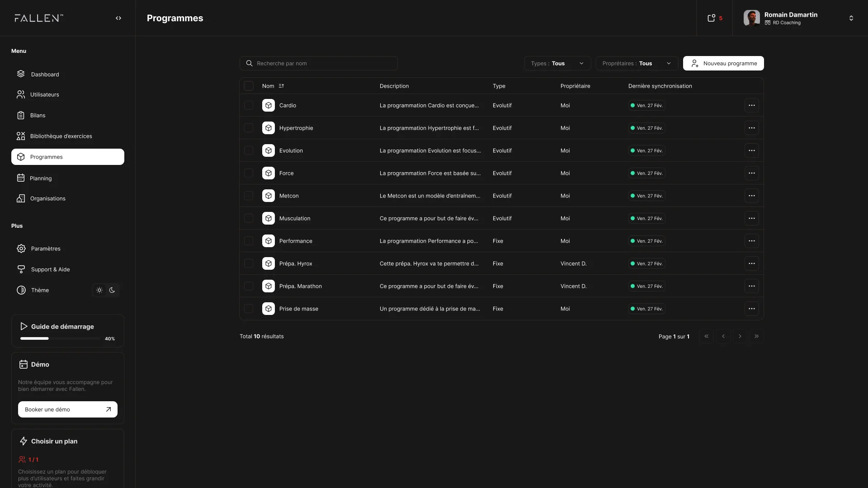
Task: Click the FALLEN logo
Action: [39, 18]
